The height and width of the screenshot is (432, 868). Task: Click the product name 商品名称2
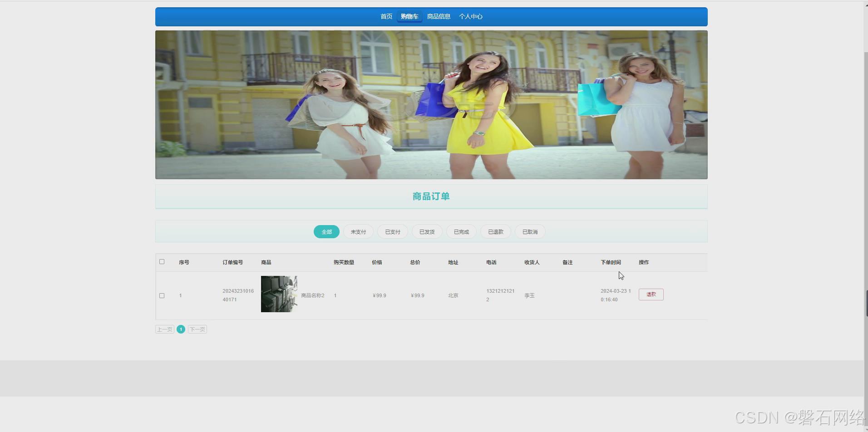point(313,295)
